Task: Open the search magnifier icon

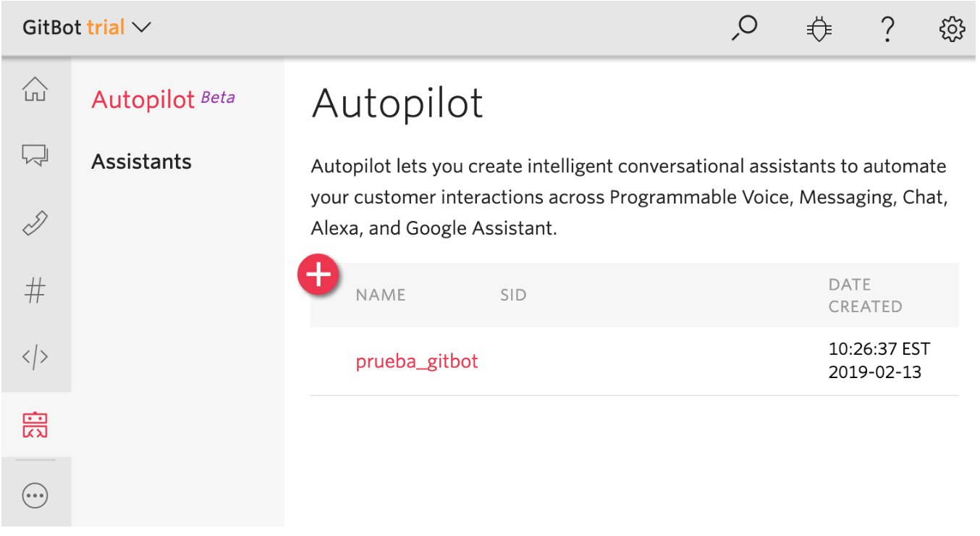Action: click(744, 28)
